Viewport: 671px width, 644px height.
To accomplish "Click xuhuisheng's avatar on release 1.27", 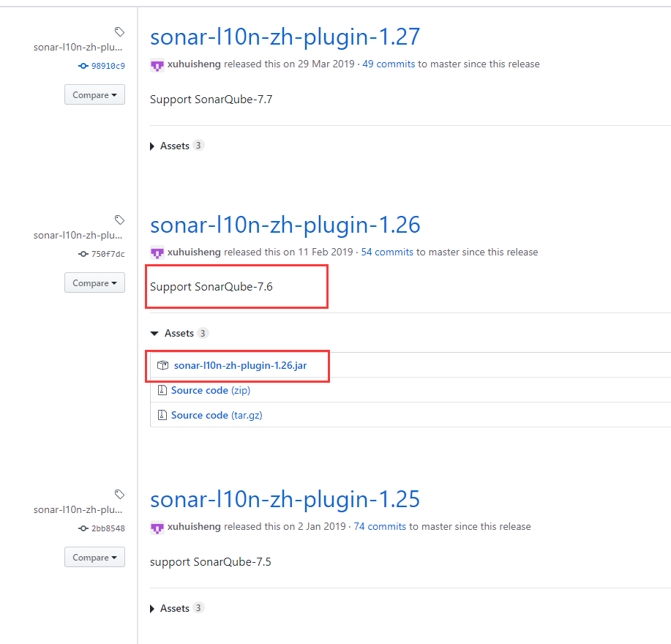I will [x=157, y=65].
